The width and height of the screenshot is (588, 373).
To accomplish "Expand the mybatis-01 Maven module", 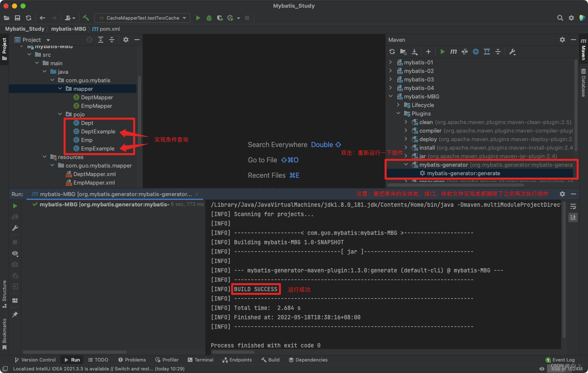I will (x=390, y=62).
